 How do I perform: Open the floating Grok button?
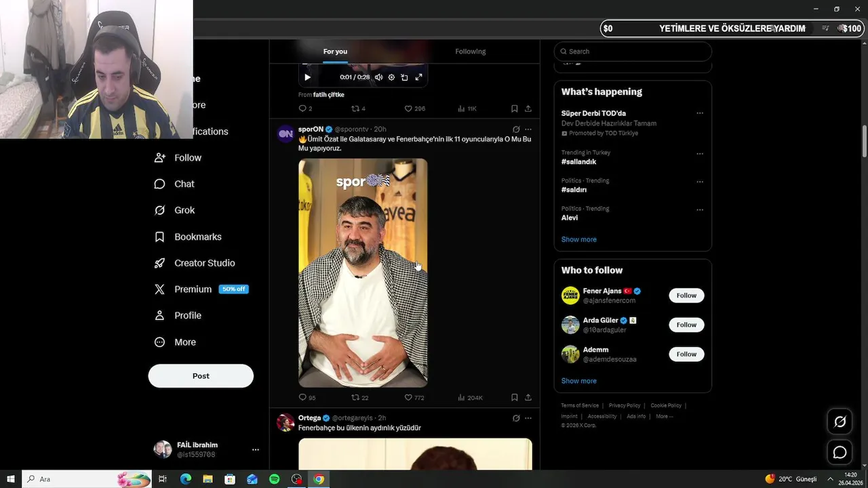[840, 422]
